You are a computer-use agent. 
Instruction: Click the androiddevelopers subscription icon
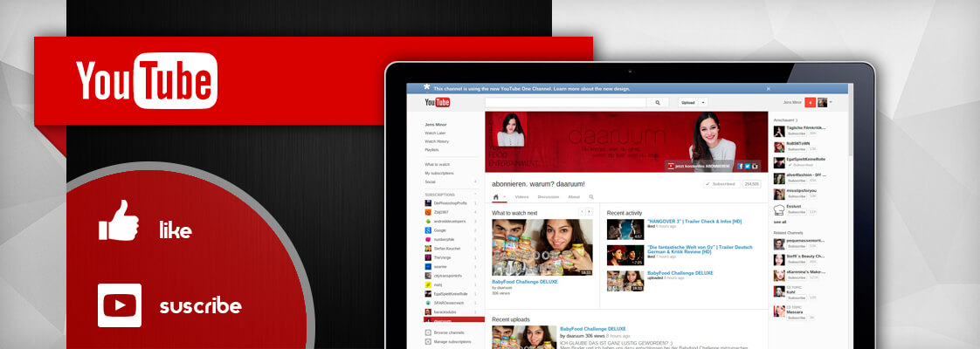(428, 222)
